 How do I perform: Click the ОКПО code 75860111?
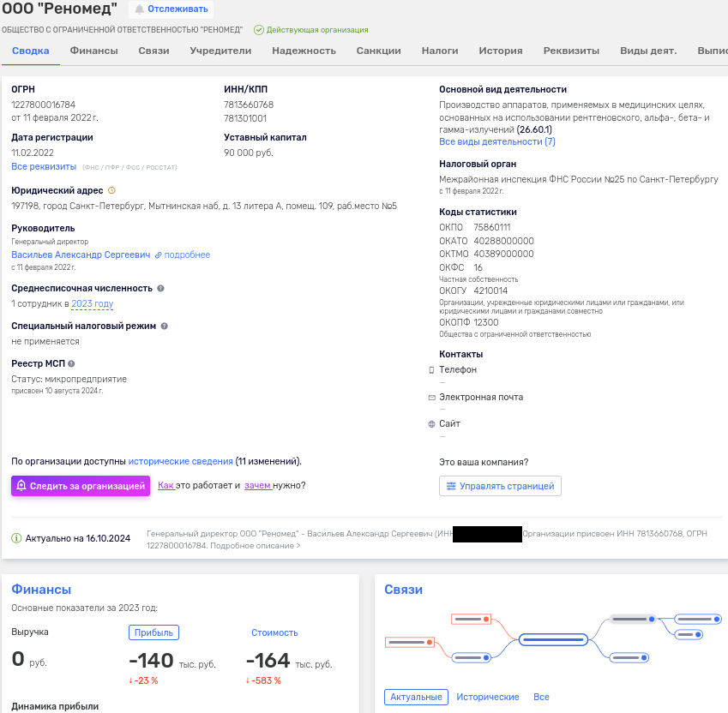click(491, 227)
